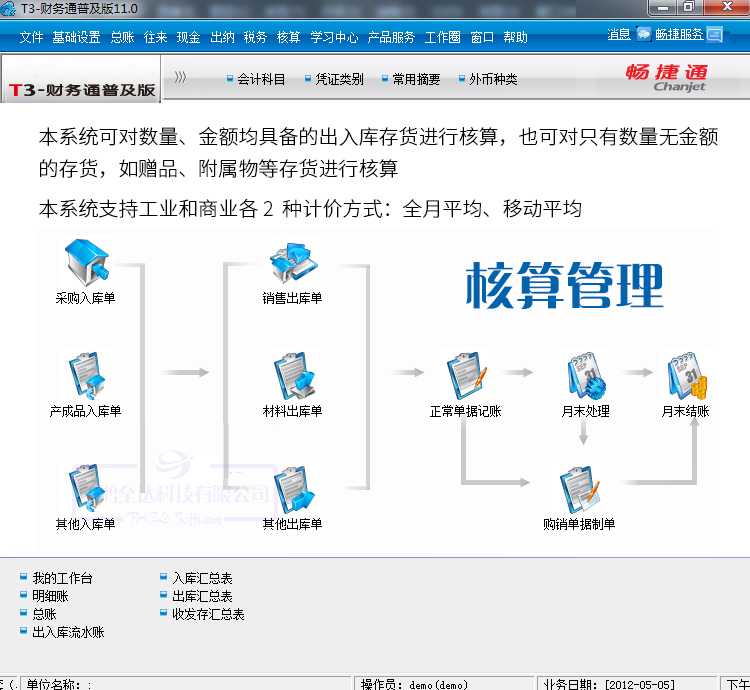Open the 帮助 menu
The width and height of the screenshot is (750, 690).
[515, 37]
